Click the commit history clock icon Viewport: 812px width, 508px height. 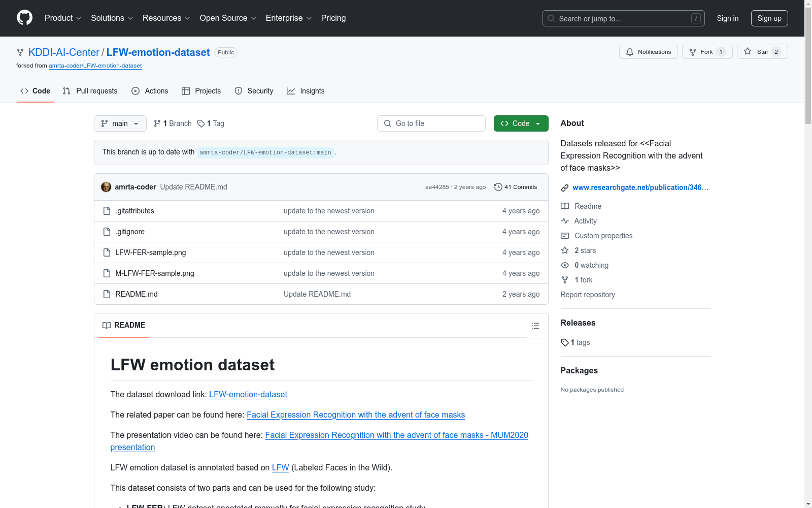[x=498, y=187]
